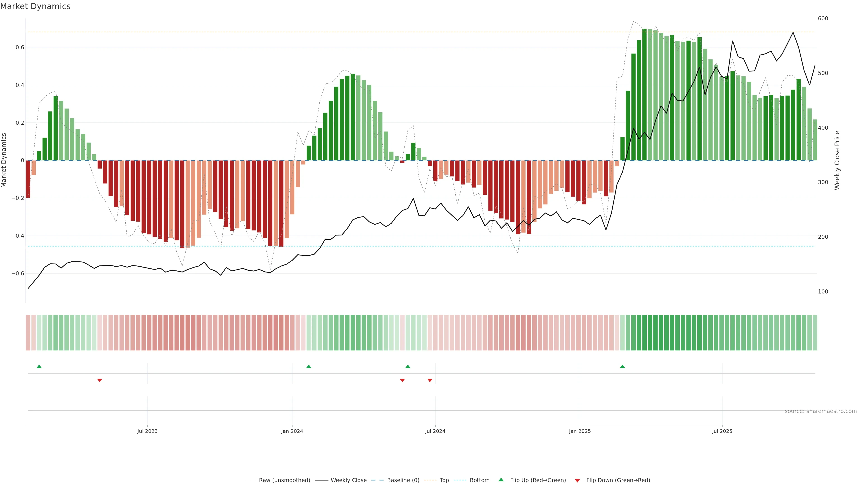Click the red triangle icon in legend
The height and width of the screenshot is (488, 868).
(577, 481)
